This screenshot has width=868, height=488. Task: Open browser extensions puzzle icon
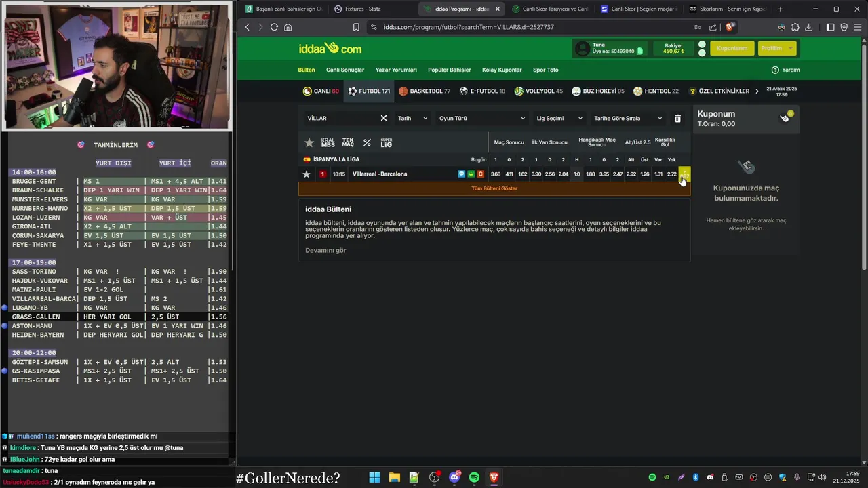(795, 27)
